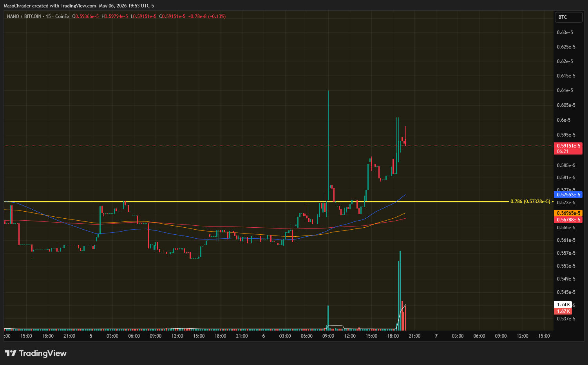Viewport: 588px width, 365px height.
Task: Click the white volume MA label 1.74 K
Action: pos(563,305)
